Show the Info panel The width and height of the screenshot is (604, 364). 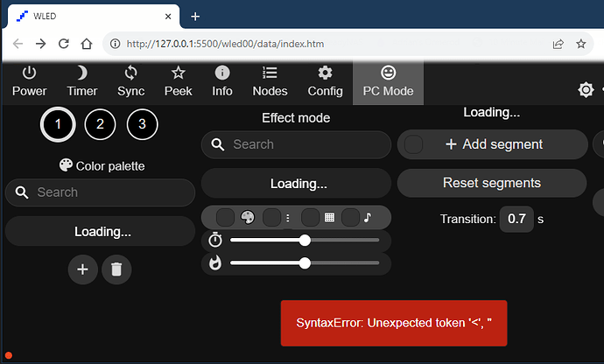click(x=222, y=81)
